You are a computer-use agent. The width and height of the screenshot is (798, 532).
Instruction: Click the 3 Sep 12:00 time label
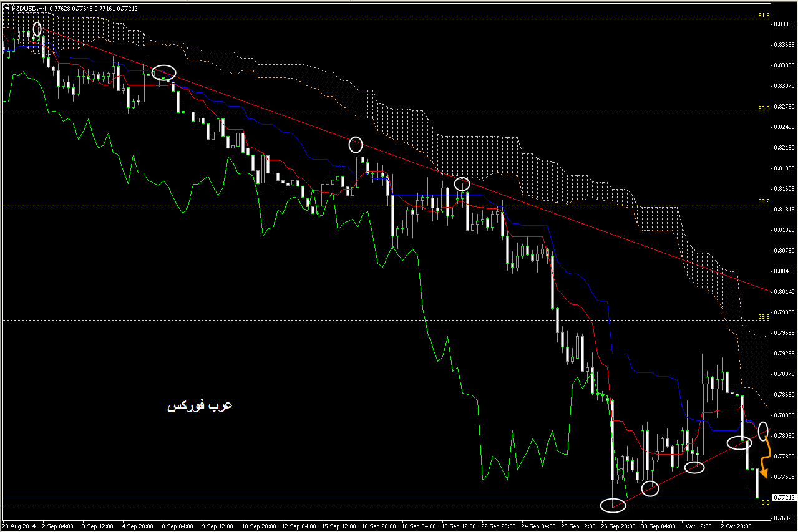tap(99, 526)
